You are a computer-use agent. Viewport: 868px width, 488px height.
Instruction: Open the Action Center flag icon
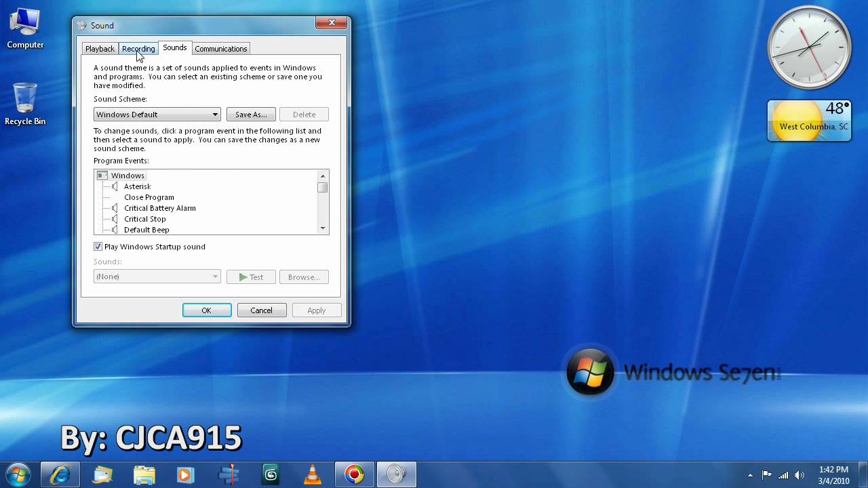point(767,475)
